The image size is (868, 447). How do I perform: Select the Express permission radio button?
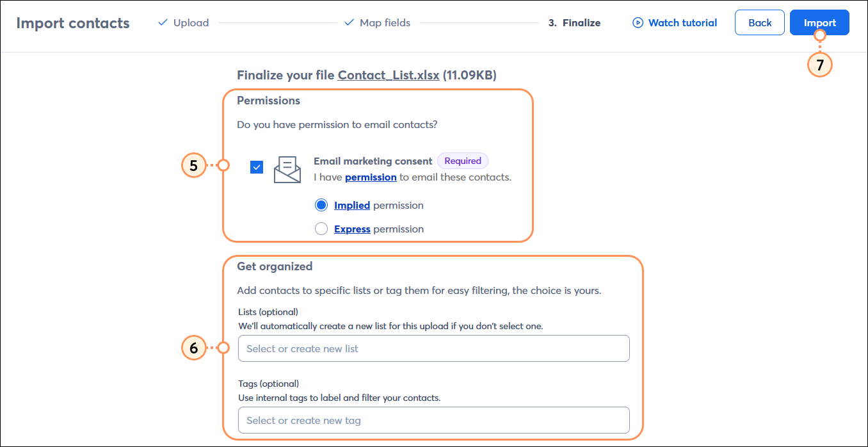(x=321, y=228)
